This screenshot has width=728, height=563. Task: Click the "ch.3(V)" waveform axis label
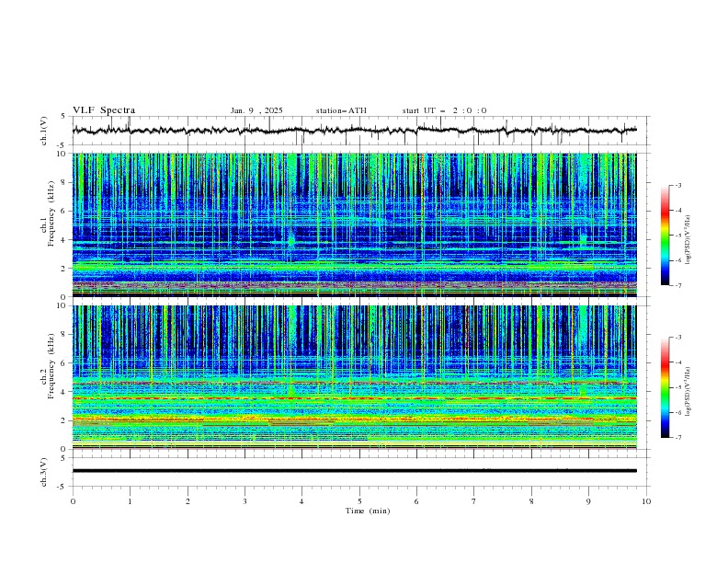pyautogui.click(x=44, y=472)
